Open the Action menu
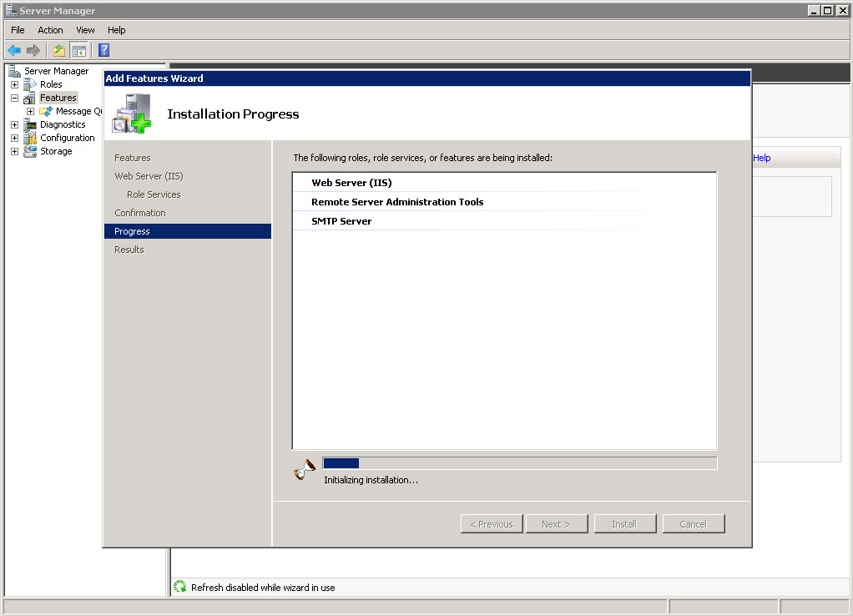Image resolution: width=853 pixels, height=616 pixels. tap(50, 30)
